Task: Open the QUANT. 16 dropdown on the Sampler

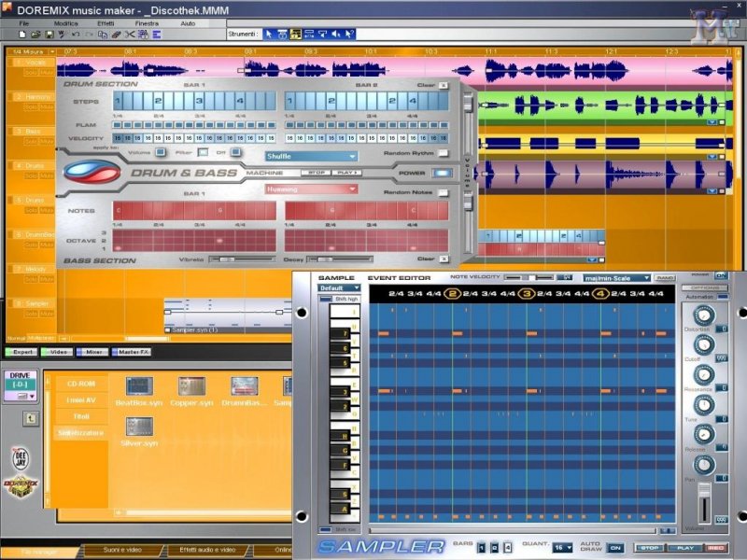Action: [x=561, y=548]
